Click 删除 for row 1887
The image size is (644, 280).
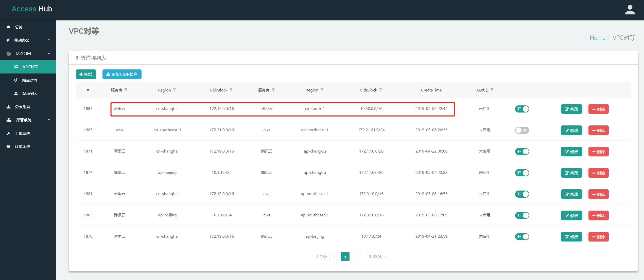[599, 109]
